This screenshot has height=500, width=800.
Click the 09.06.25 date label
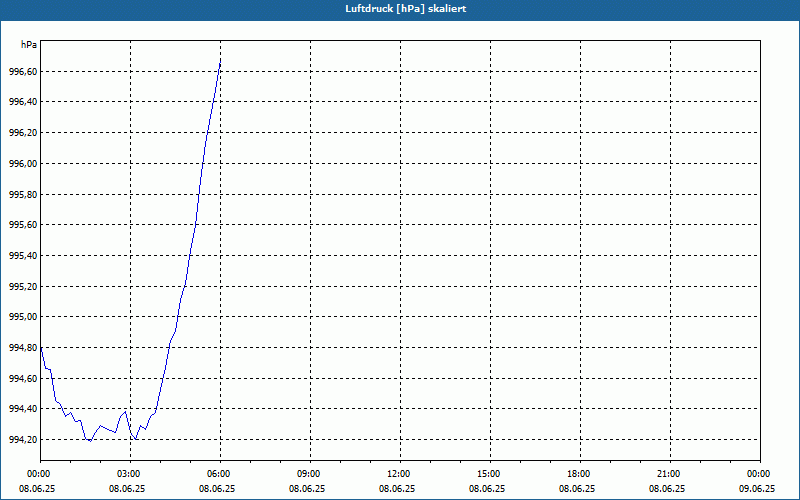click(x=757, y=489)
